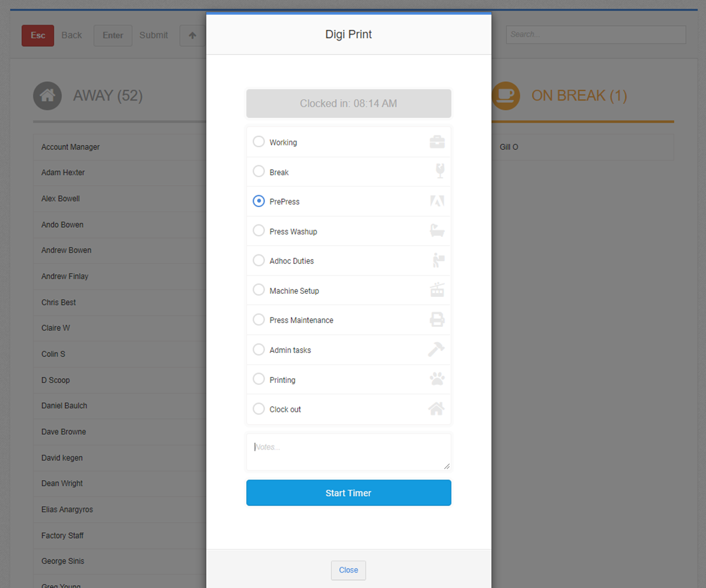The width and height of the screenshot is (706, 588).
Task: Close the Digi Print dialog
Action: 348,570
